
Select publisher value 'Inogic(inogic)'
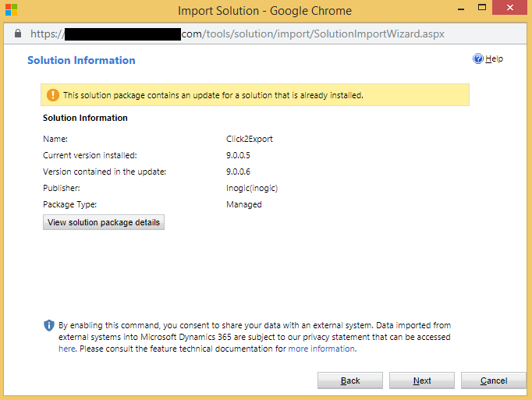(252, 188)
